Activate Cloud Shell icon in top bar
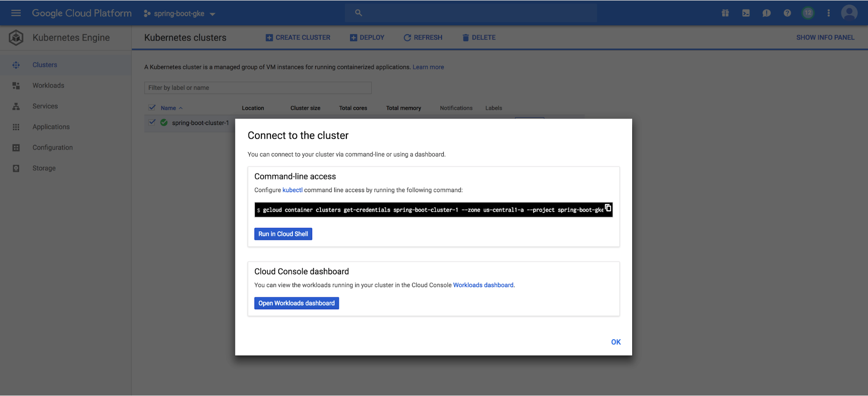This screenshot has height=396, width=868. (x=746, y=13)
